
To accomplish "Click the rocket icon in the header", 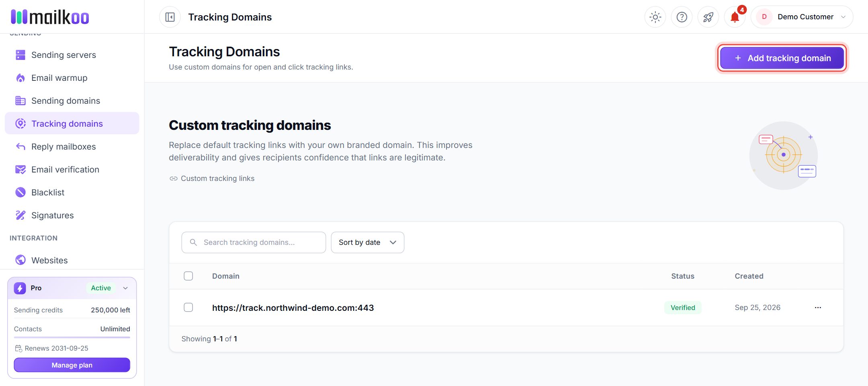I will [x=708, y=17].
